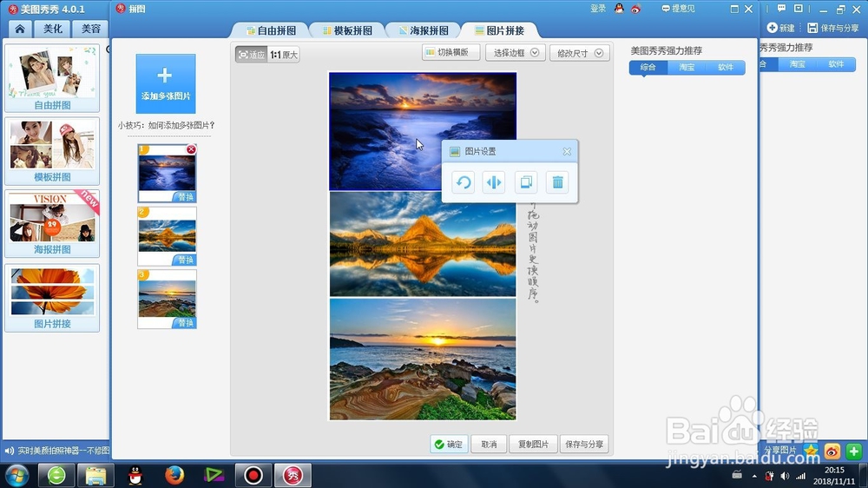Image resolution: width=868 pixels, height=488 pixels.
Task: Open 小技巧 如何添加多张图片 link
Action: tap(166, 125)
